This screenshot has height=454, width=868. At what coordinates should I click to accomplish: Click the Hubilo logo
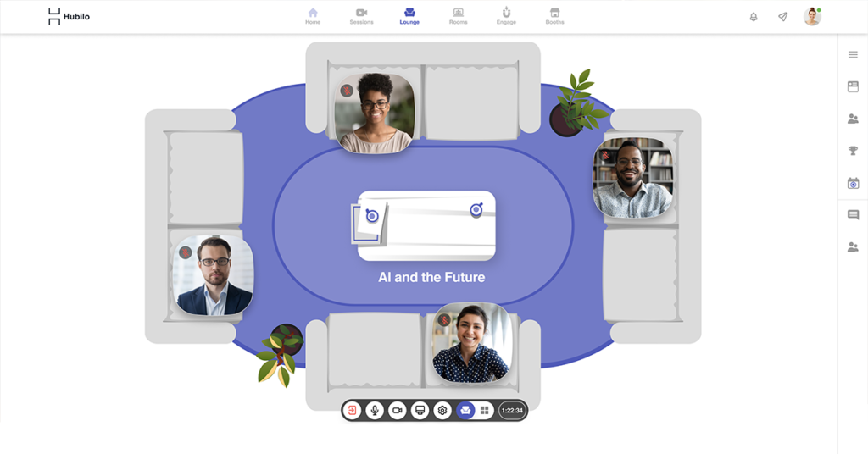pos(70,17)
